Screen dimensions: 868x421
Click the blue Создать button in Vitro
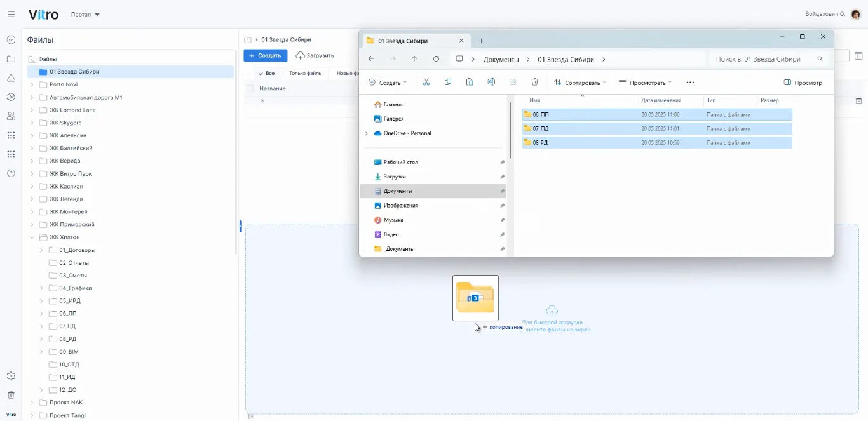(266, 56)
